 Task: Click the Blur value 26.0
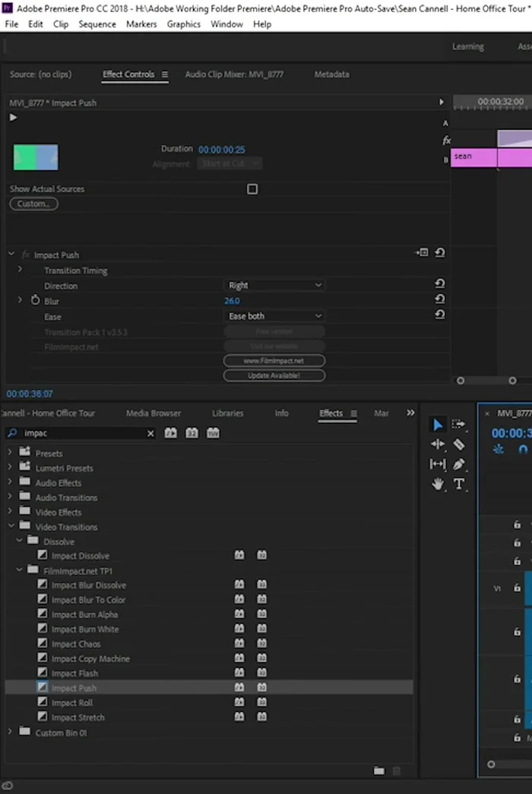[233, 301]
